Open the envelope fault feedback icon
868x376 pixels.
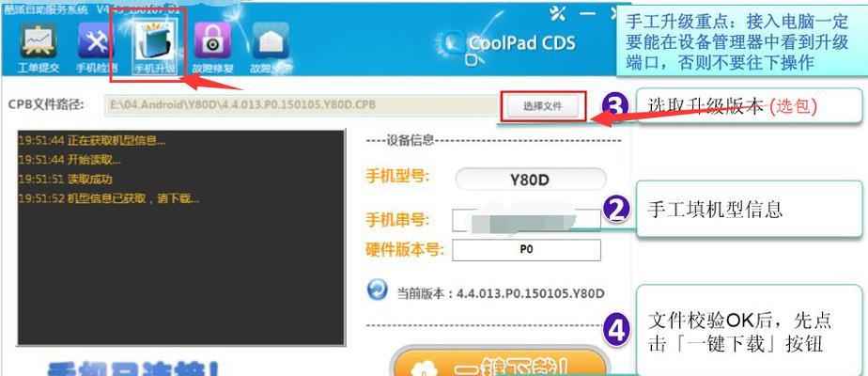pos(271,48)
